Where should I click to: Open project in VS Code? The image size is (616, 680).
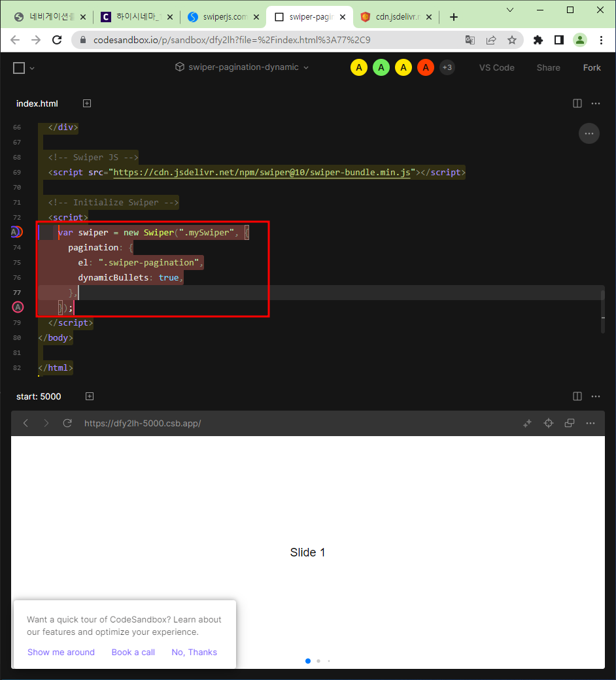pos(497,67)
